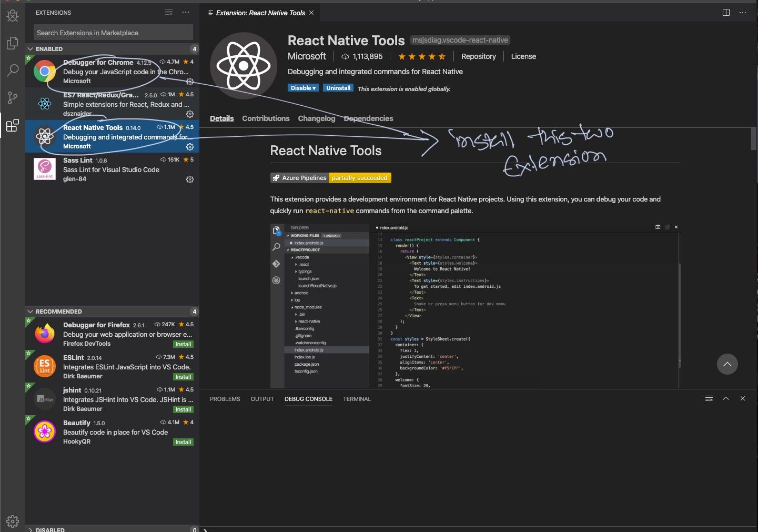Select React Native Tools extension row
The width and height of the screenshot is (758, 532).
(x=112, y=137)
